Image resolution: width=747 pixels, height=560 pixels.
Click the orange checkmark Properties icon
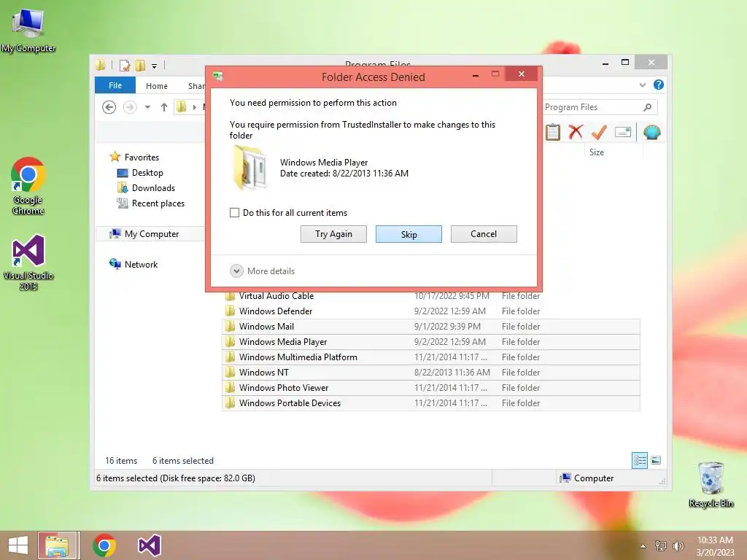pyautogui.click(x=599, y=132)
